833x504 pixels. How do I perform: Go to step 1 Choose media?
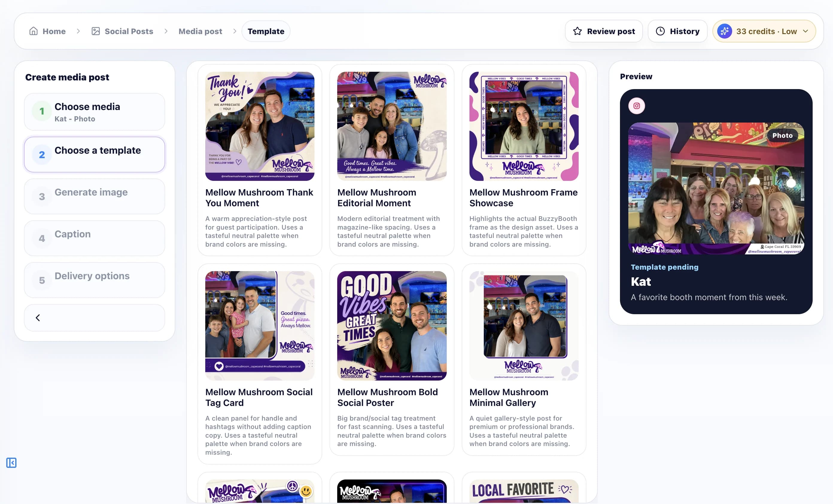[94, 112]
